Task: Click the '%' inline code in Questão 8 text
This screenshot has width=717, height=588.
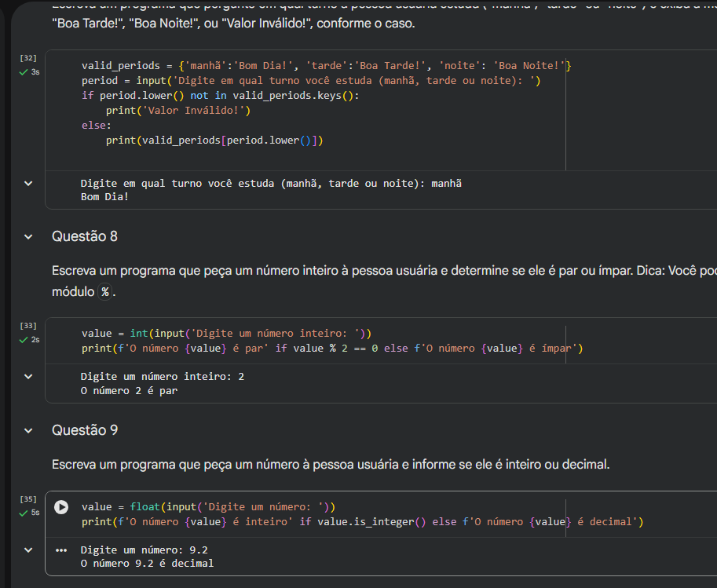Action: 105,292
